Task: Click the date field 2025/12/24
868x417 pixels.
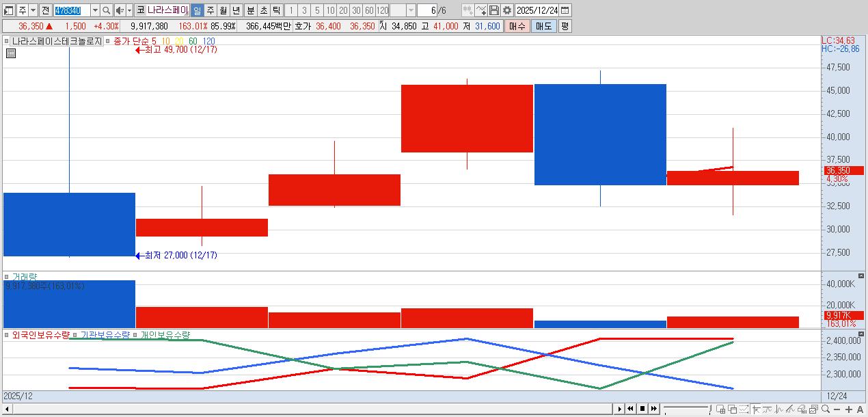Action: point(537,10)
